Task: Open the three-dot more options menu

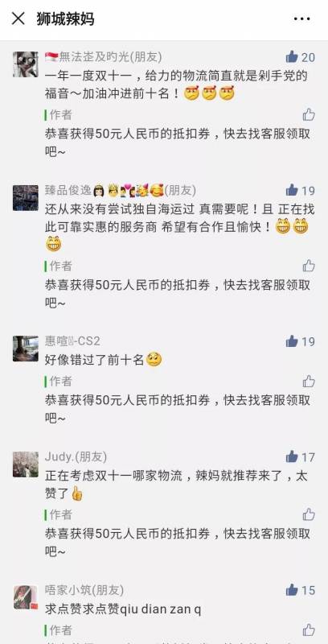Action: pos(301,19)
